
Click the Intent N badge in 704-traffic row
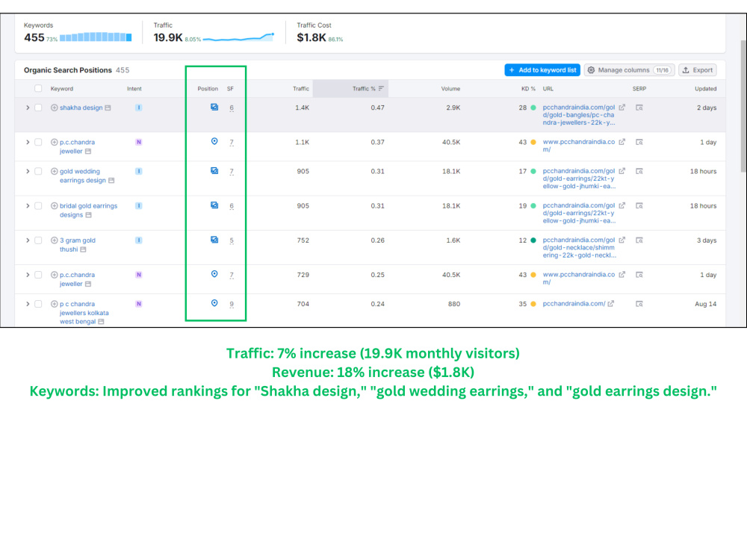139,304
